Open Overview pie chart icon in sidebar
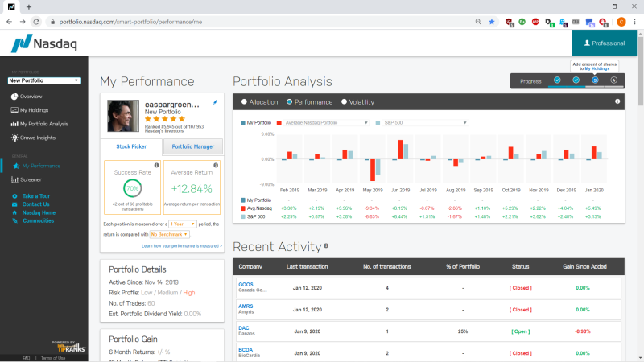The width and height of the screenshot is (644, 362). (x=14, y=97)
